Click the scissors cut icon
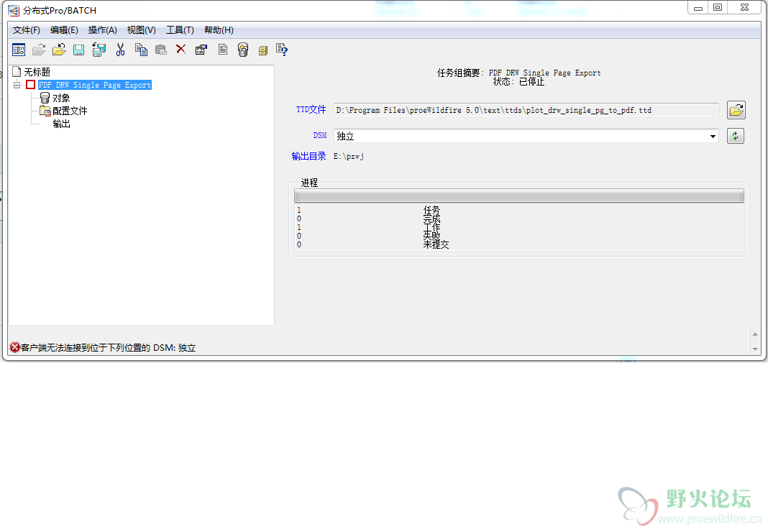This screenshot has width=768, height=532. point(121,50)
